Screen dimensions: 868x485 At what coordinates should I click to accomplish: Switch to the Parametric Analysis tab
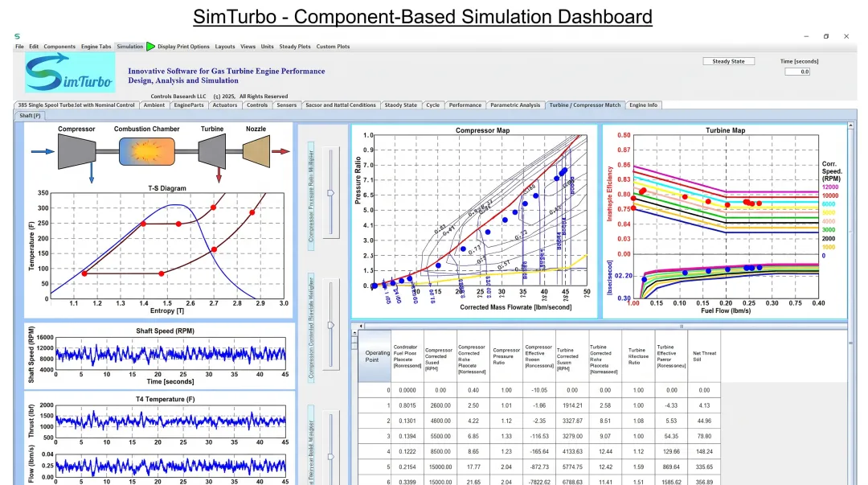point(515,105)
